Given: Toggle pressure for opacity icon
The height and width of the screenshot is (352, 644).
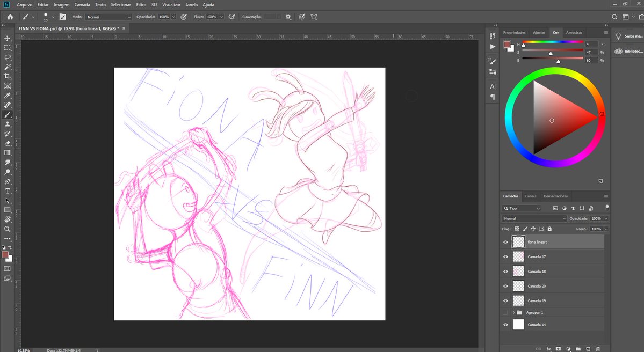Looking at the screenshot, I should 184,17.
